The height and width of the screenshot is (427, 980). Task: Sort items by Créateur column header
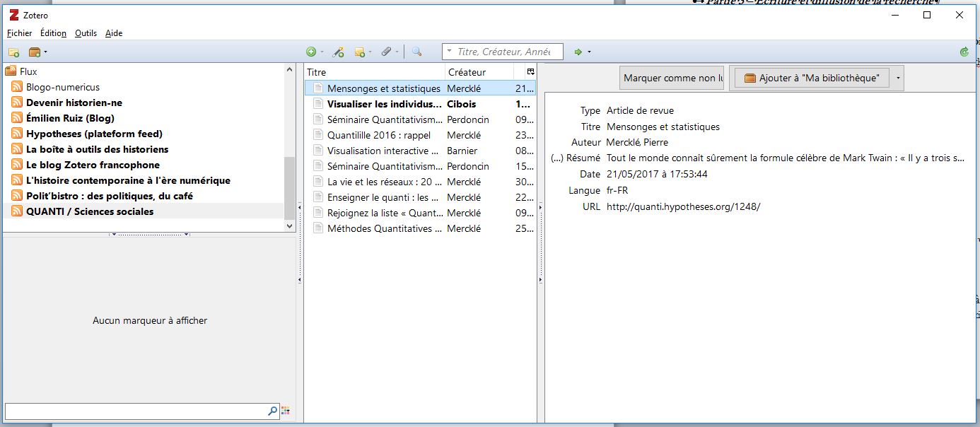479,71
